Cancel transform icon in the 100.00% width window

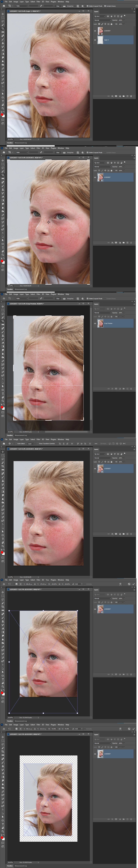click(x=129, y=584)
